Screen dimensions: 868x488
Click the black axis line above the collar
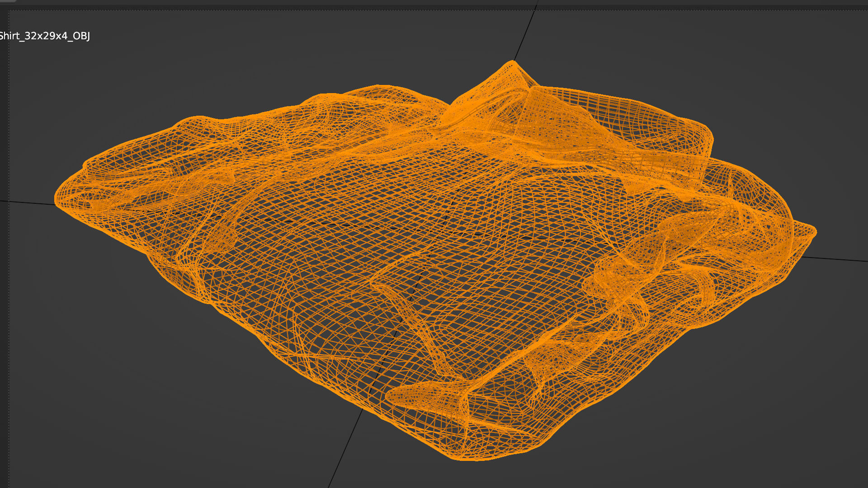pyautogui.click(x=526, y=32)
